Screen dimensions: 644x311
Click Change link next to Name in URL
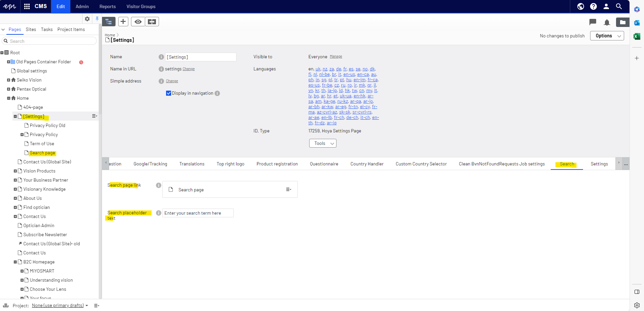pos(189,69)
